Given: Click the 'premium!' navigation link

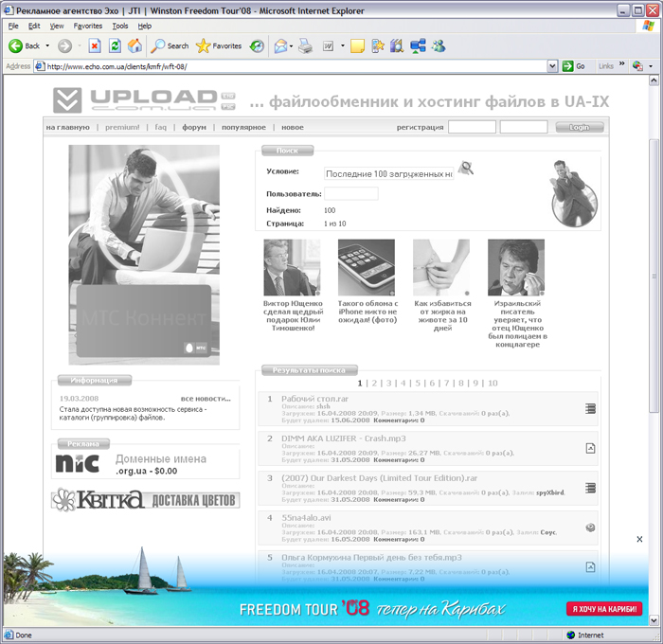Looking at the screenshot, I should click(122, 127).
